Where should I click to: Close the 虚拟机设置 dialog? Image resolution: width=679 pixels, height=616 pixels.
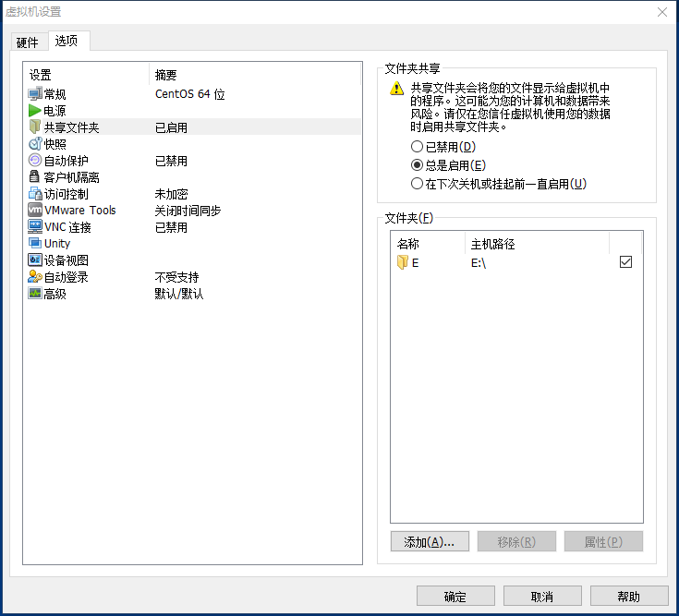point(662,12)
